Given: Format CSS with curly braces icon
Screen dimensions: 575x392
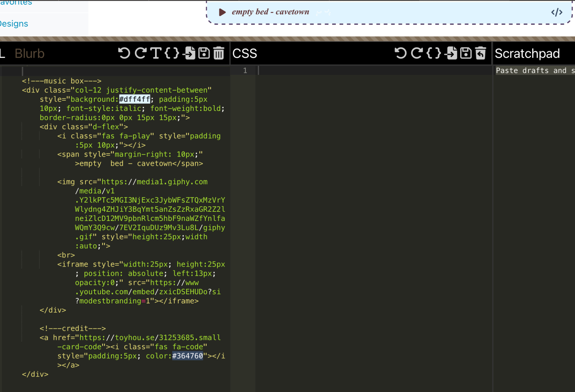Looking at the screenshot, I should (x=434, y=53).
